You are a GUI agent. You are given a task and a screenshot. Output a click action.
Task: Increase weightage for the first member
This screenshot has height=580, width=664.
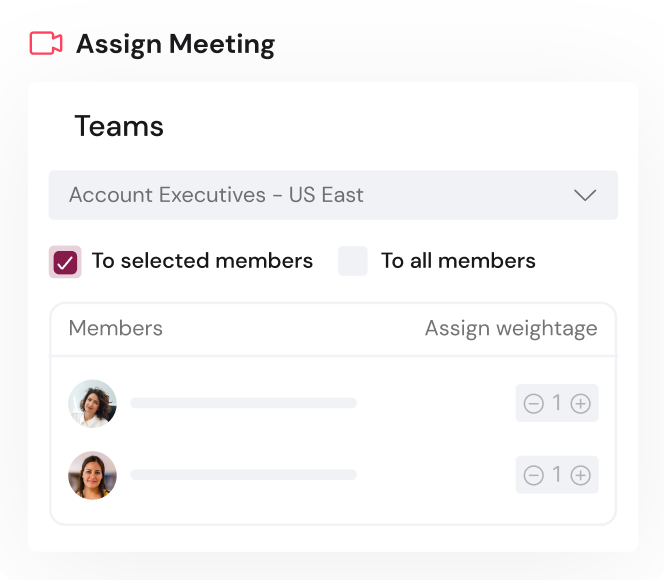[580, 404]
